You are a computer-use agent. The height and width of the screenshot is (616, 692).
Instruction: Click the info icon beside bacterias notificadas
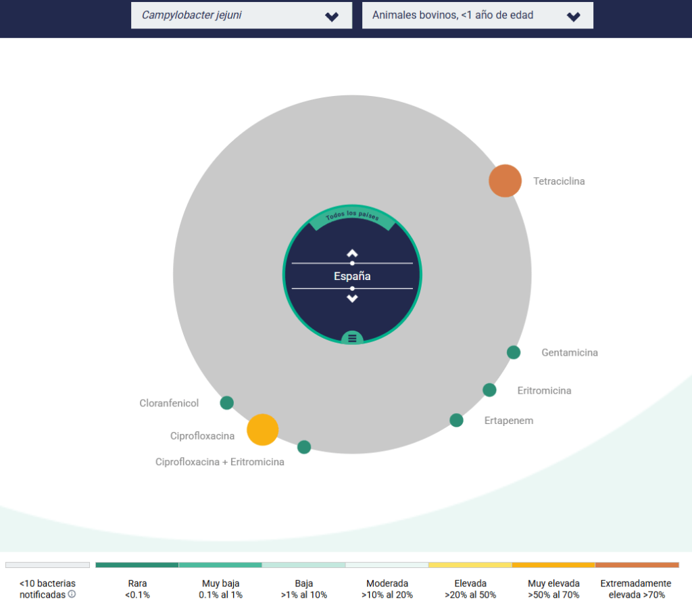pos(72,594)
